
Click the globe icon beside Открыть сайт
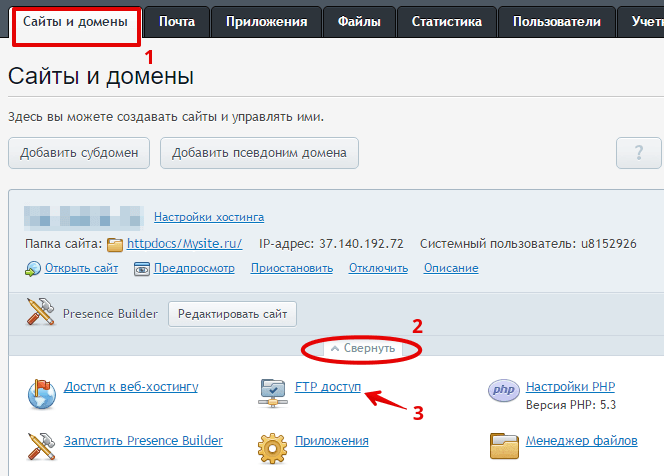point(33,268)
